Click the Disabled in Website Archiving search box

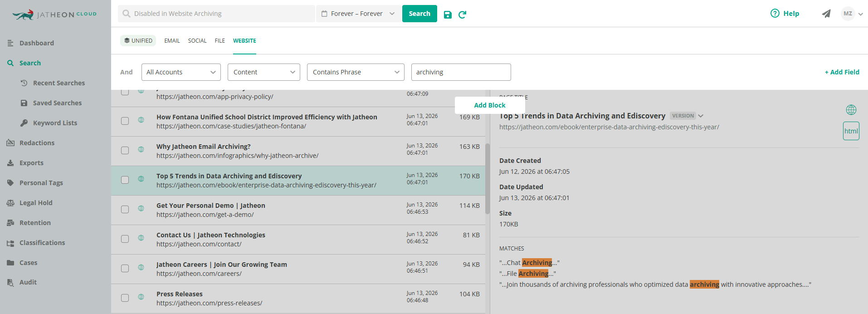pos(217,14)
